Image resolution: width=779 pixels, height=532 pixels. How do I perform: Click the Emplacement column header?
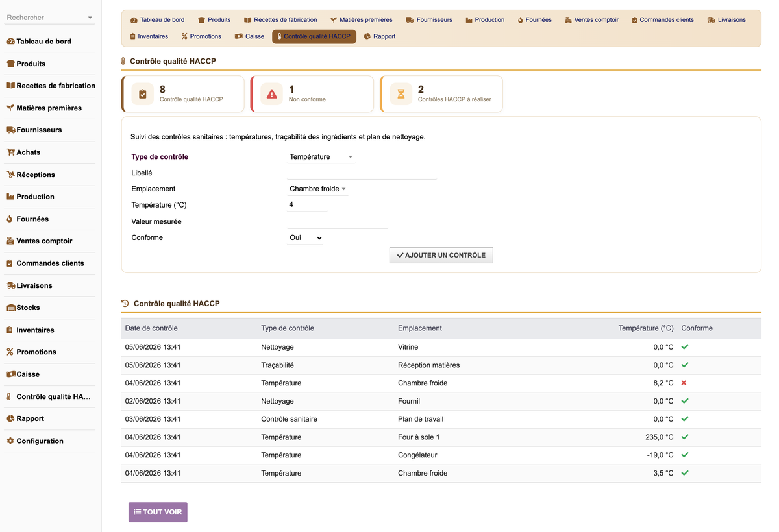click(x=420, y=328)
